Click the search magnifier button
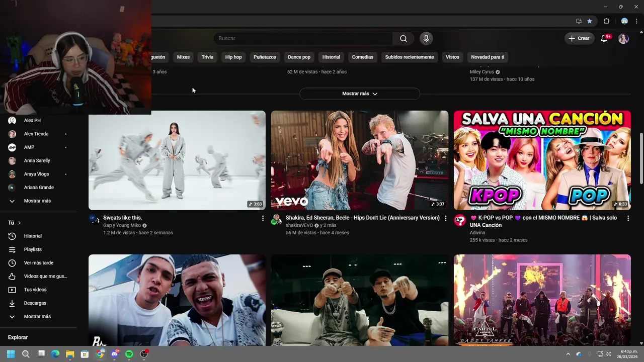 tap(404, 39)
